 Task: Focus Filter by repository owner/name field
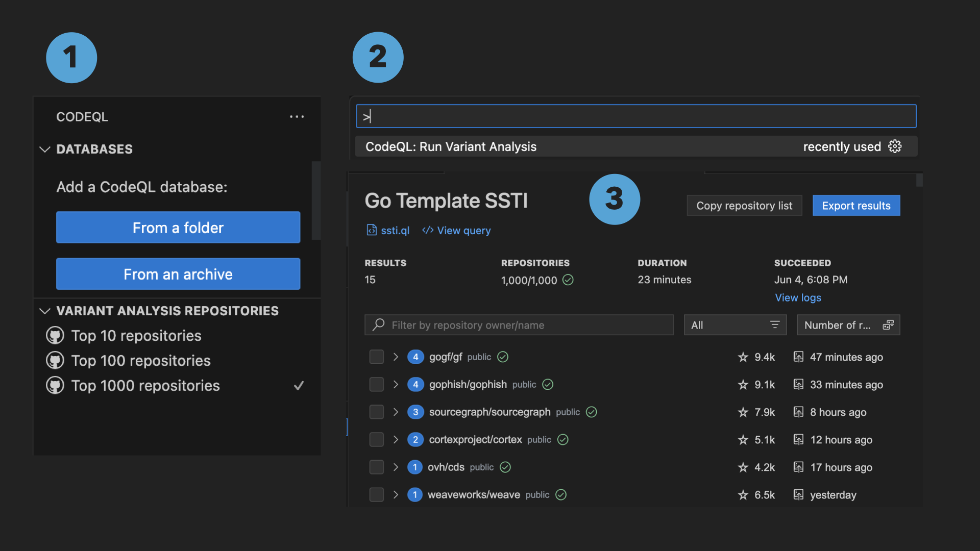pyautogui.click(x=519, y=325)
